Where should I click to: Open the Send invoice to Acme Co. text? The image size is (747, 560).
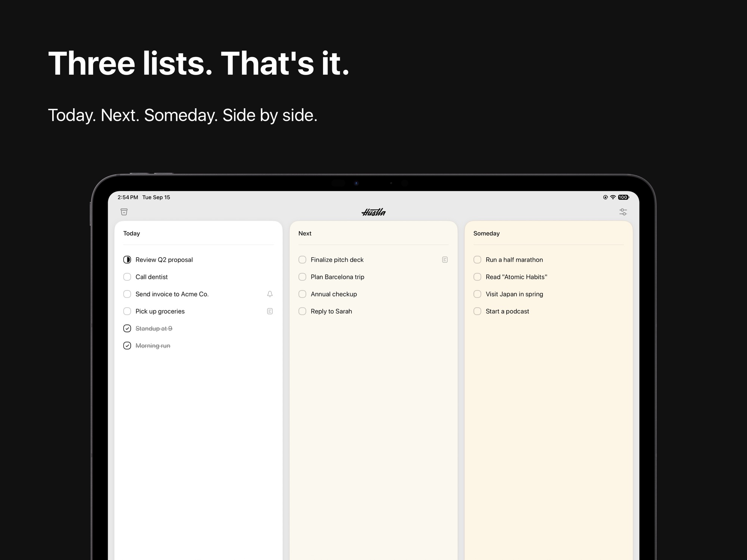[172, 294]
